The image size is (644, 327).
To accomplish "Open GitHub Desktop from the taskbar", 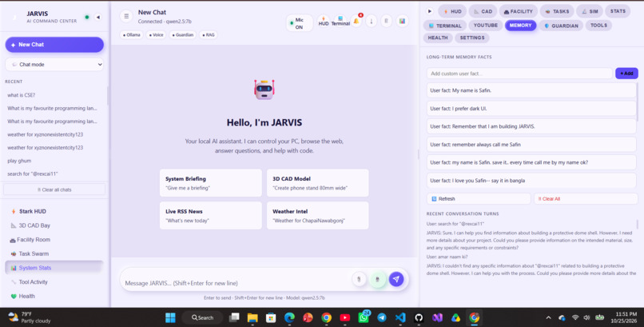I will (419, 317).
